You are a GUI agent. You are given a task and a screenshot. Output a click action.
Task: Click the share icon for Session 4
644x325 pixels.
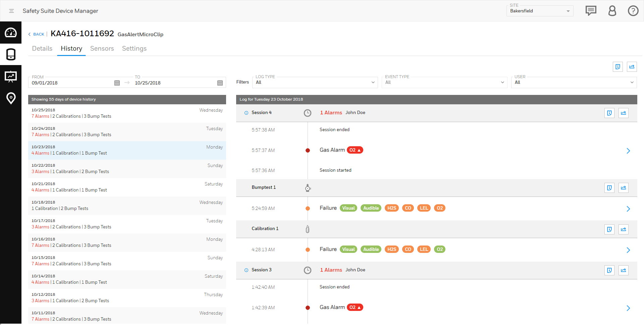pos(623,113)
